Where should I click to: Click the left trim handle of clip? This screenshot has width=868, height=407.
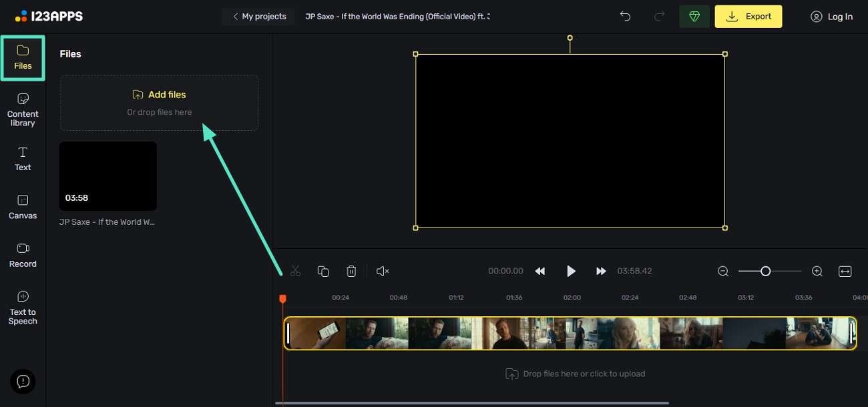288,334
